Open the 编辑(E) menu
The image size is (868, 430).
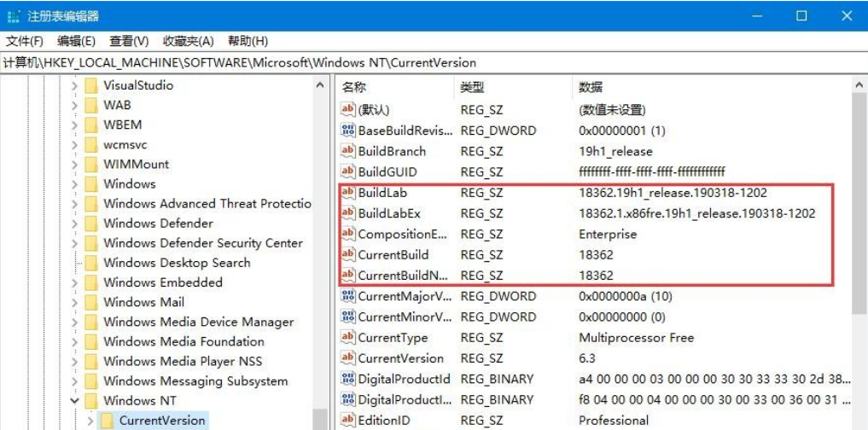(x=76, y=41)
